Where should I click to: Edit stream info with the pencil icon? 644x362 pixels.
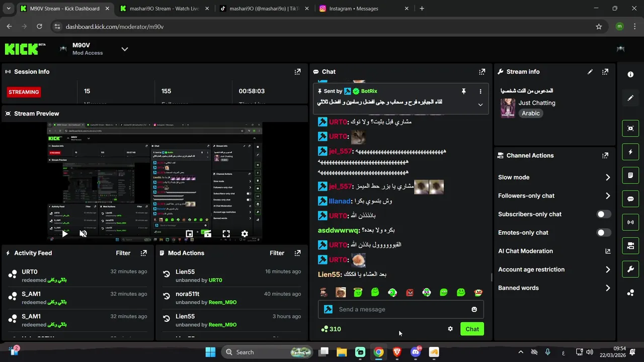tap(590, 72)
